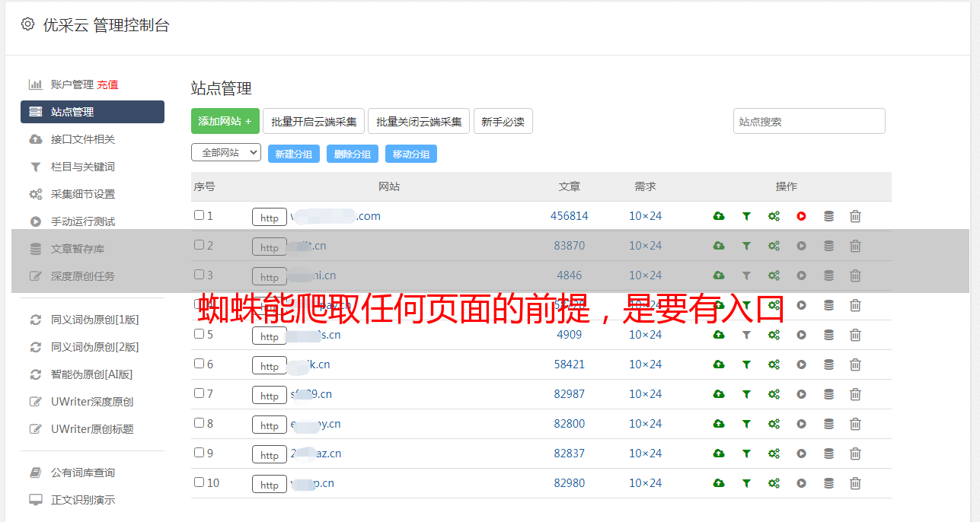Click the gray filter icon in row 5

[746, 335]
